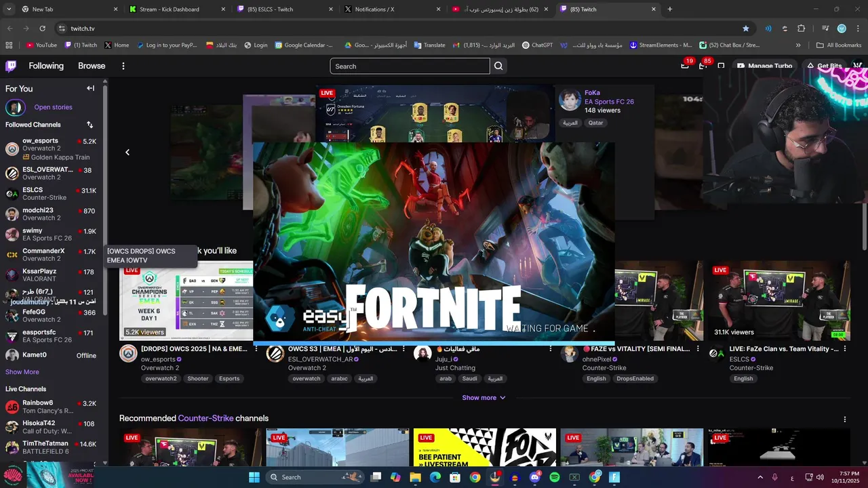This screenshot has width=868, height=488.
Task: Sort the Followed Channels list
Action: 90,125
